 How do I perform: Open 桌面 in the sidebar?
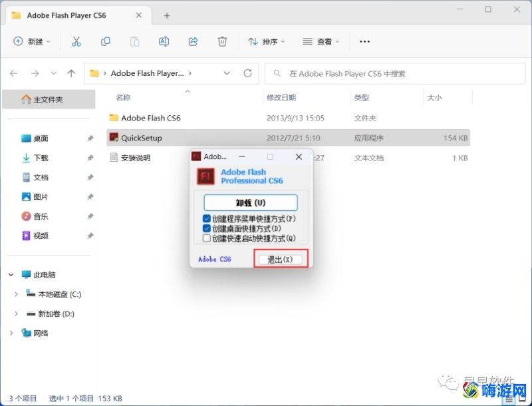(41, 138)
